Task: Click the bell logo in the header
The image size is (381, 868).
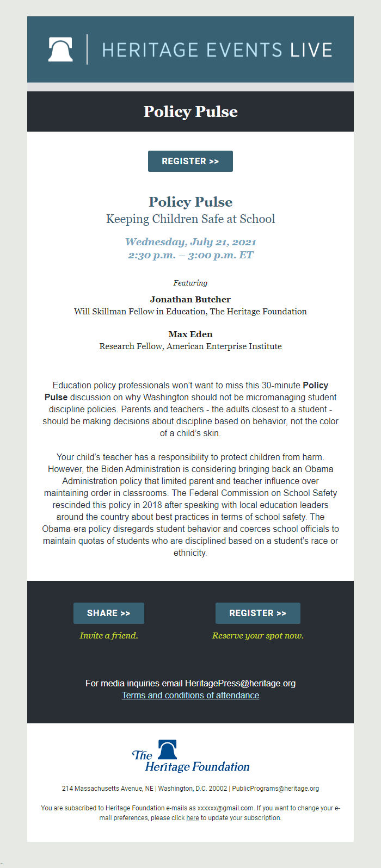Action: pyautogui.click(x=60, y=49)
